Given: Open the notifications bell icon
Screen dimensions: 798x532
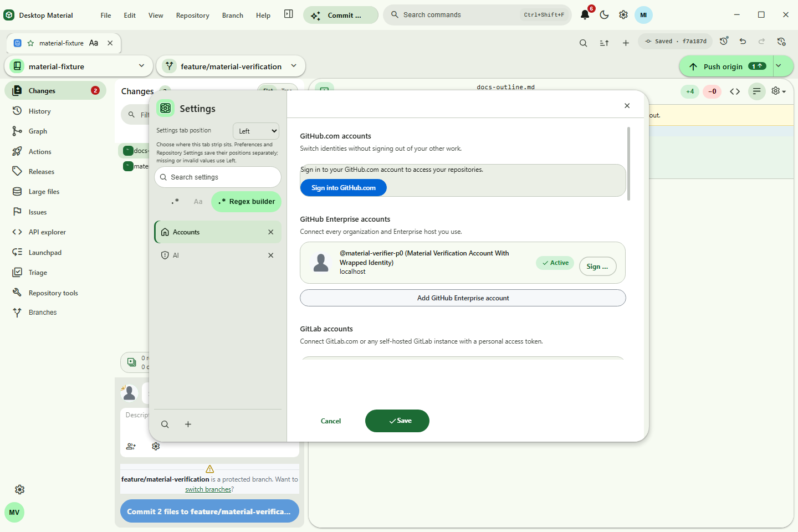Looking at the screenshot, I should [x=585, y=15].
